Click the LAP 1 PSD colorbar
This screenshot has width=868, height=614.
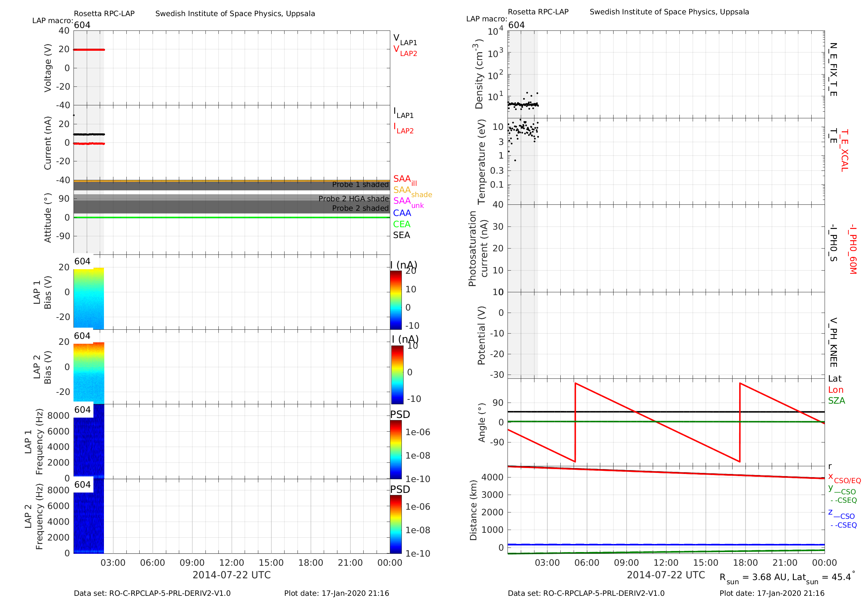coord(395,449)
